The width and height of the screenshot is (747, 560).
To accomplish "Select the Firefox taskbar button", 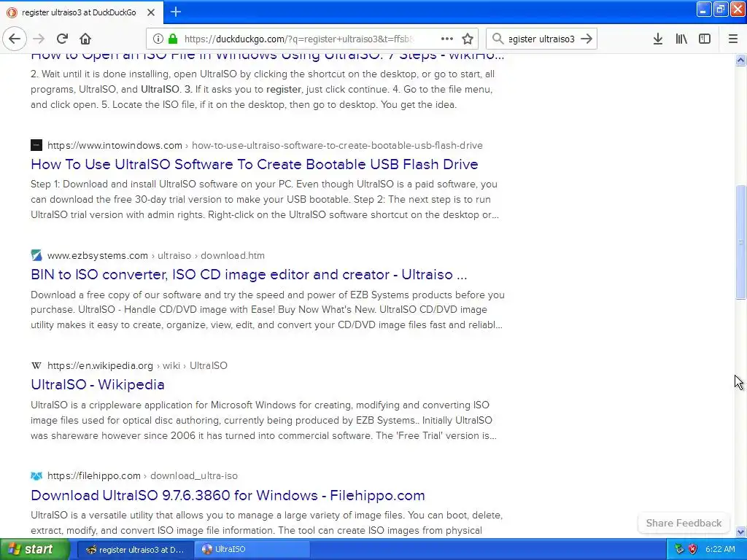I will click(135, 550).
